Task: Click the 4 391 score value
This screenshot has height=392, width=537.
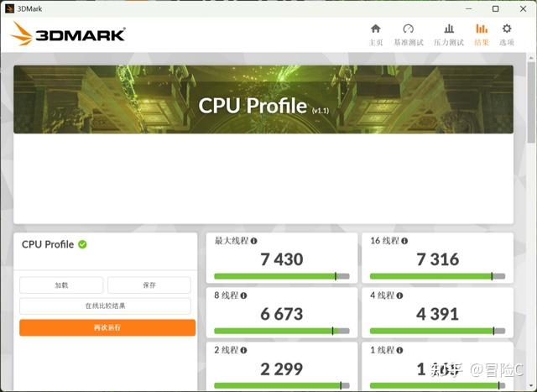Action: [x=438, y=314]
